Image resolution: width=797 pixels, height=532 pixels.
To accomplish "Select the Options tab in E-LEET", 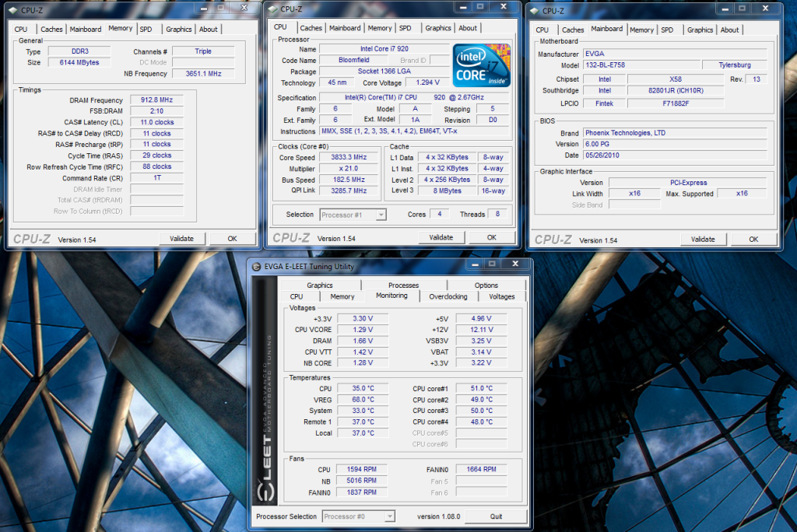I will pos(486,285).
